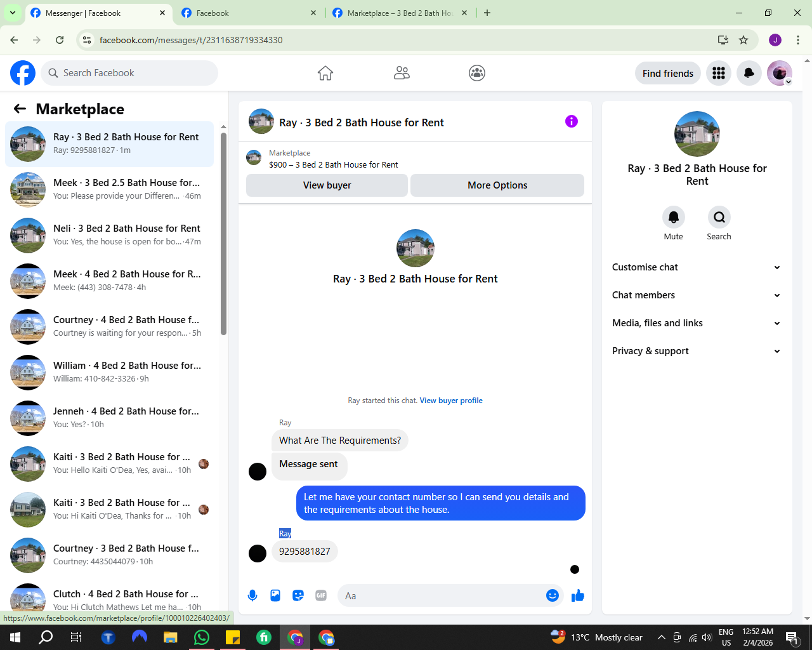Open Chrome three-dot menu
This screenshot has height=650, width=812.
(x=798, y=40)
